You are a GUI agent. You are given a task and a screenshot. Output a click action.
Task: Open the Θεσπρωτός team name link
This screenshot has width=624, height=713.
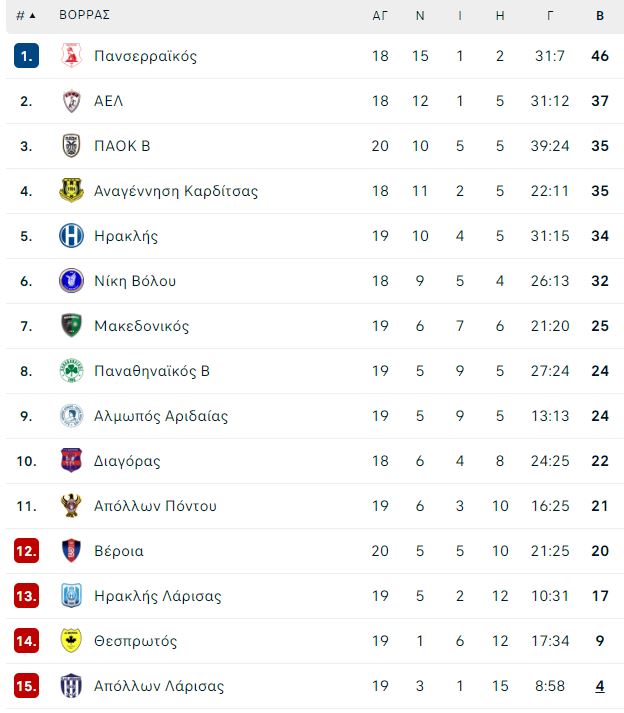[x=136, y=641]
